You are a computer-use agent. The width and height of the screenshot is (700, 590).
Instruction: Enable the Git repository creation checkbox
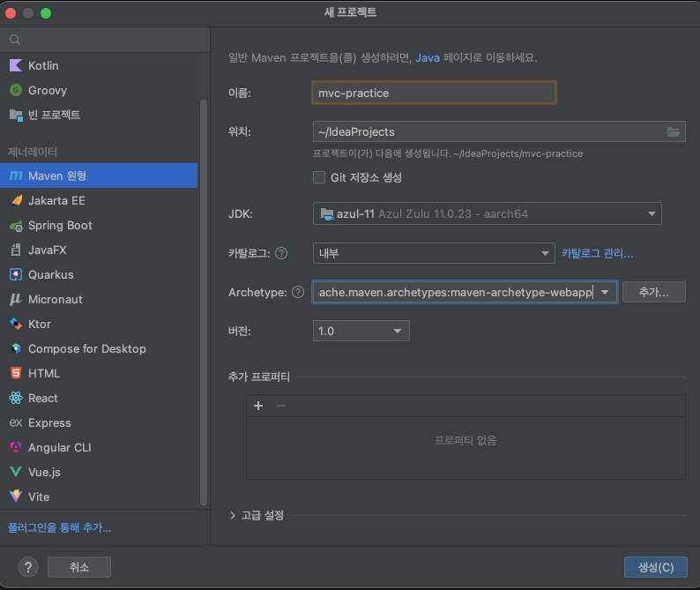319,177
